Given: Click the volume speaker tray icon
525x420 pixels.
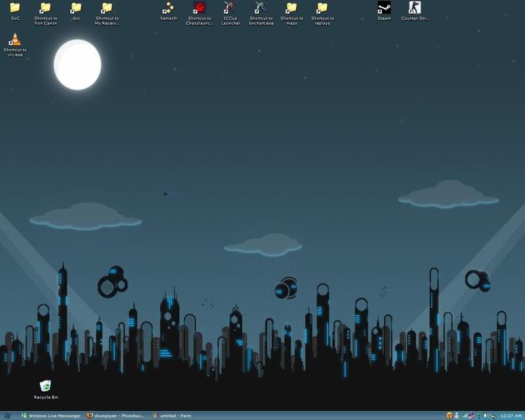Looking at the screenshot, I should pos(486,415).
